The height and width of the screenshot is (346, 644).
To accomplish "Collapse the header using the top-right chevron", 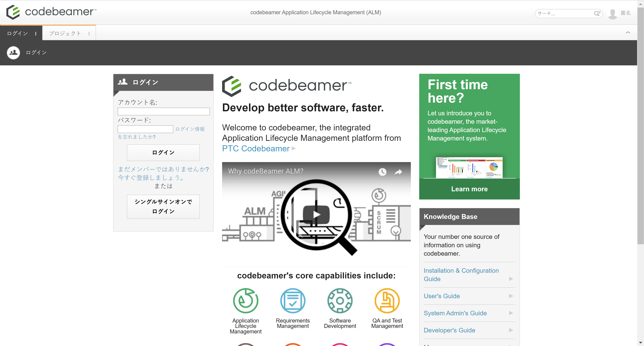I will [x=628, y=33].
